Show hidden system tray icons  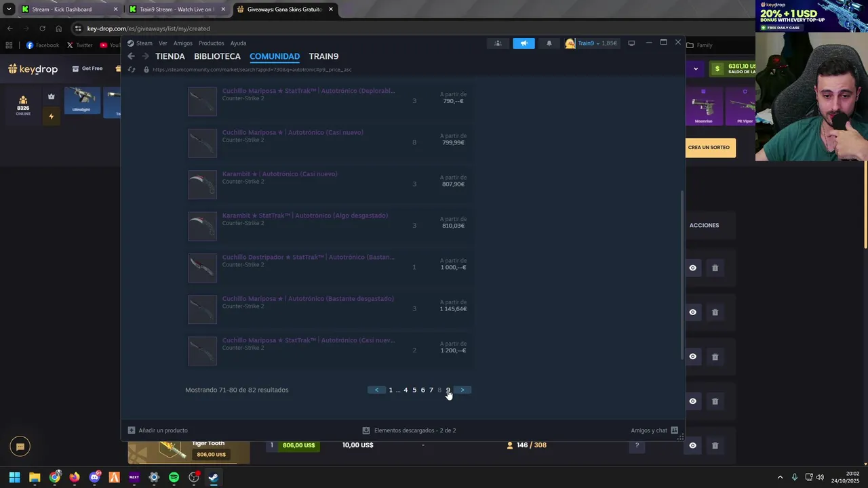[x=780, y=477]
